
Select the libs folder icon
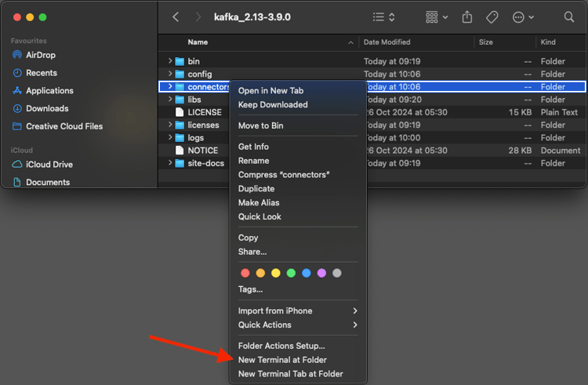(x=180, y=100)
